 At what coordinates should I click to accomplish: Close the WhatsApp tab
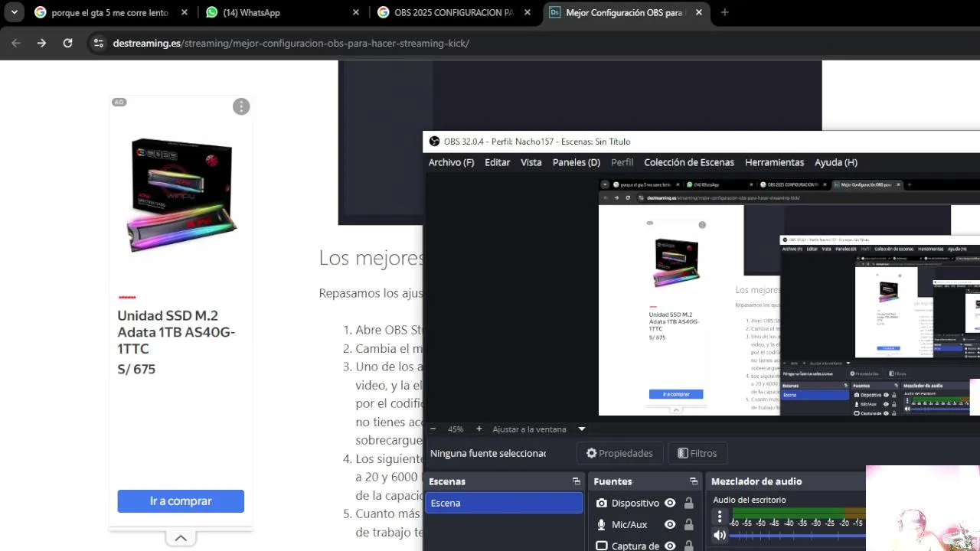click(356, 12)
